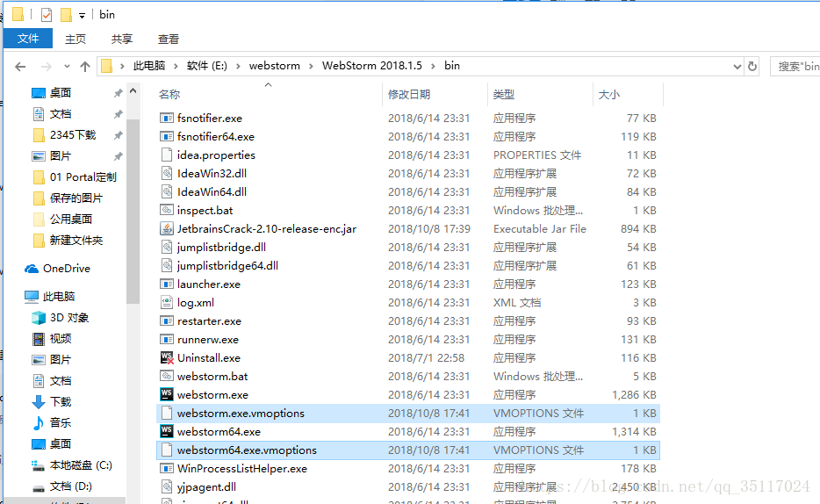Open OneDrive in the navigation pane

(x=67, y=269)
